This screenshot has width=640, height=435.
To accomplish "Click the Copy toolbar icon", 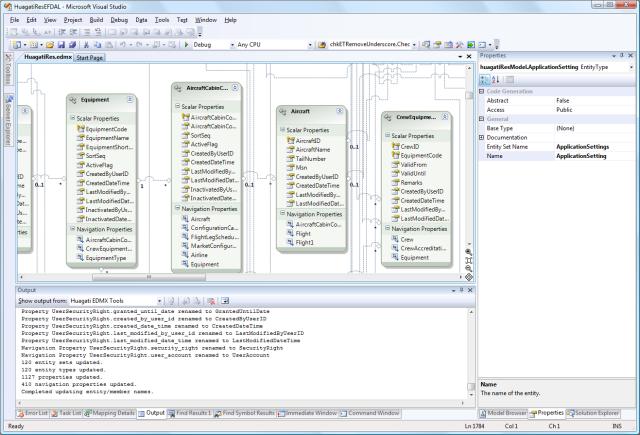I will (x=98, y=44).
